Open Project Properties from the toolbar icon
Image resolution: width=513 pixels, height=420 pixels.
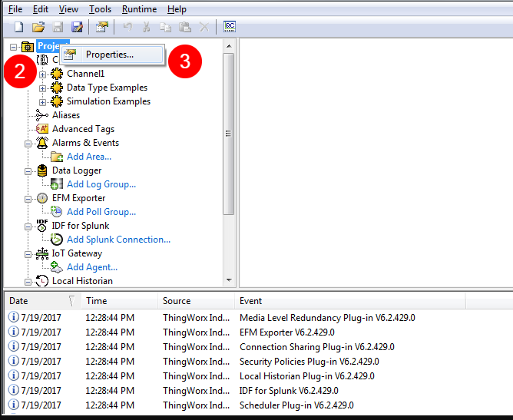coord(101,27)
